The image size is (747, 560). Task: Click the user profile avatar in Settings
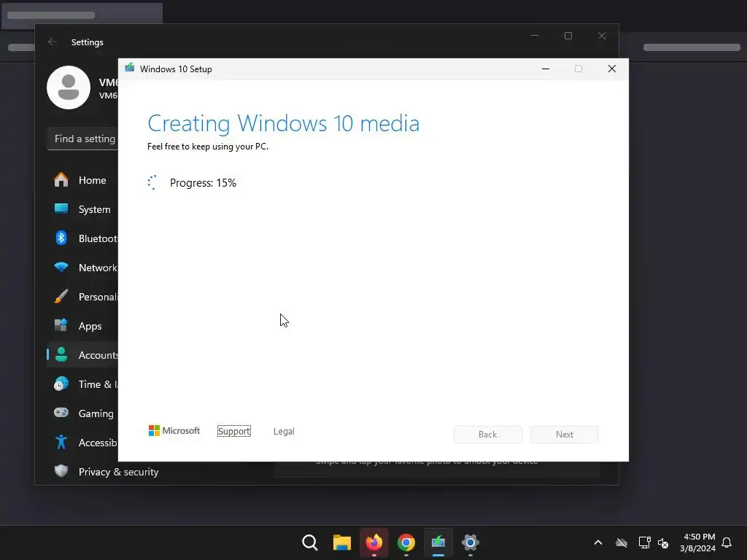[x=69, y=87]
